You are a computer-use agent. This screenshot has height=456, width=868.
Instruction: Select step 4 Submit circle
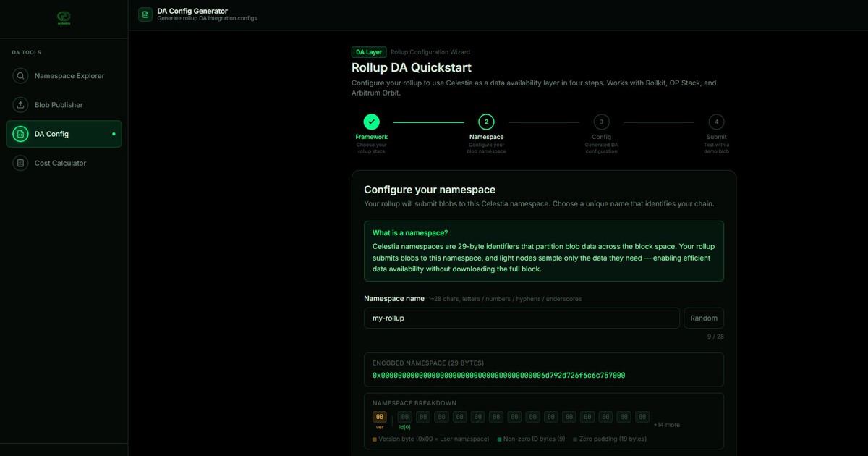coord(716,122)
